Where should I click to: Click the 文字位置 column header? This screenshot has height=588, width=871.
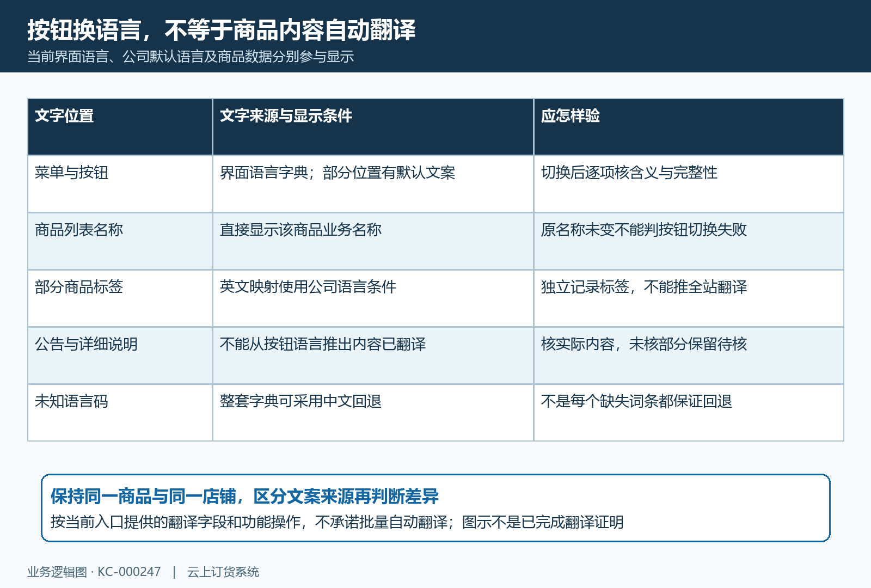point(120,127)
